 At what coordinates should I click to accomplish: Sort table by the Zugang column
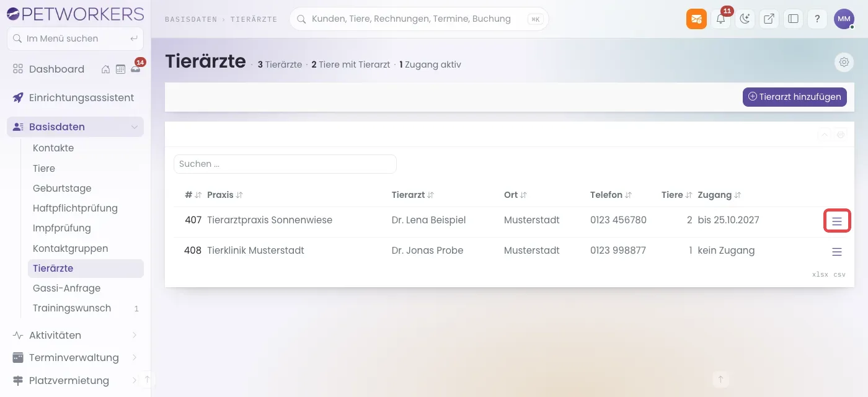pyautogui.click(x=719, y=195)
